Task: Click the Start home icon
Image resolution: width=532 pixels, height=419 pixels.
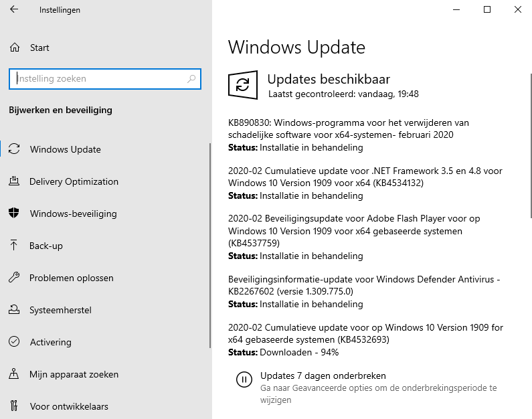Action: coord(14,48)
